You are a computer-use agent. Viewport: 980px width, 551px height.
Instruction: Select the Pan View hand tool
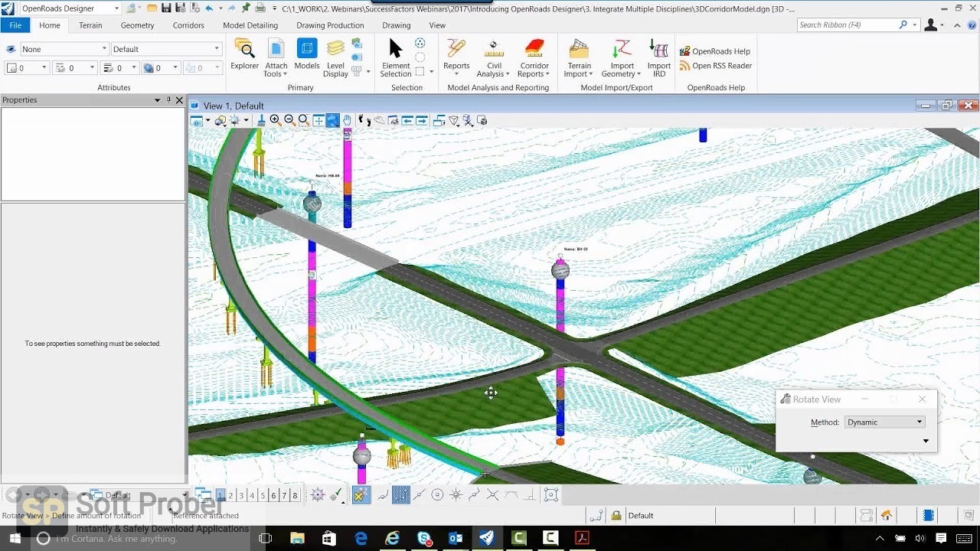(x=348, y=120)
